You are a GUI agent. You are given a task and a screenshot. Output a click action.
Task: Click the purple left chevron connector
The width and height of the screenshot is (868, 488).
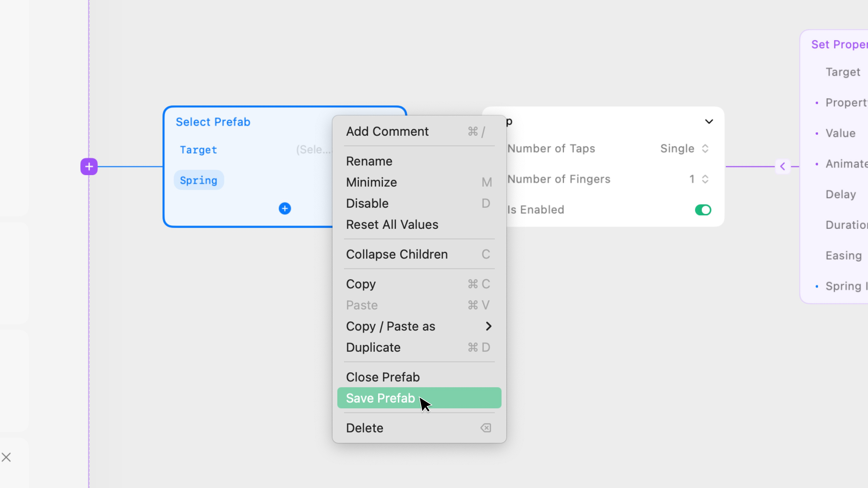point(782,166)
